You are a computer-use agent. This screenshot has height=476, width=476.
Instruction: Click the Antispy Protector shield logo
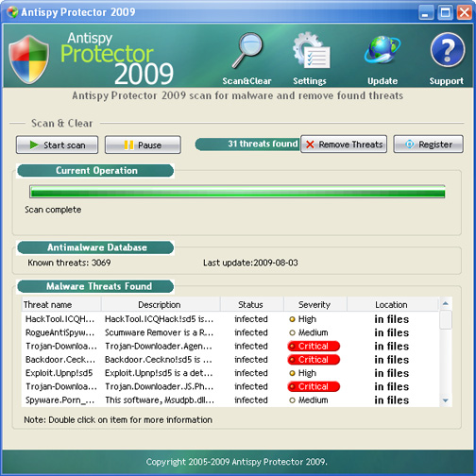[x=28, y=59]
